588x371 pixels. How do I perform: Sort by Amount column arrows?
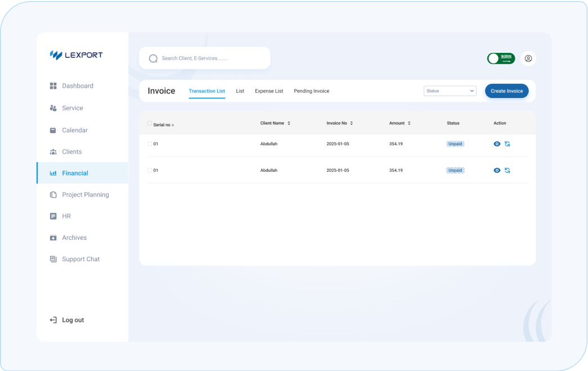(x=409, y=123)
